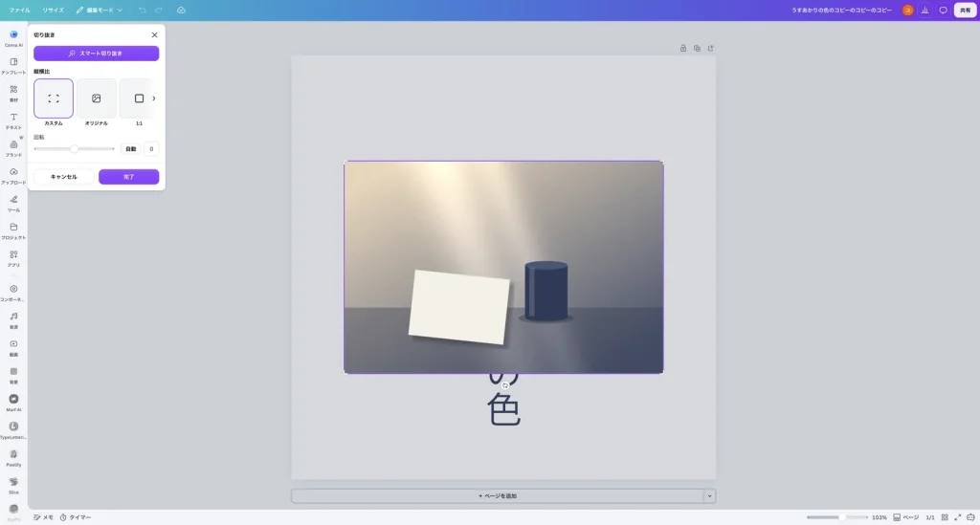Open the ページ (Pages) button in bottom bar
Screen dimensions: 980x525
tap(905, 517)
